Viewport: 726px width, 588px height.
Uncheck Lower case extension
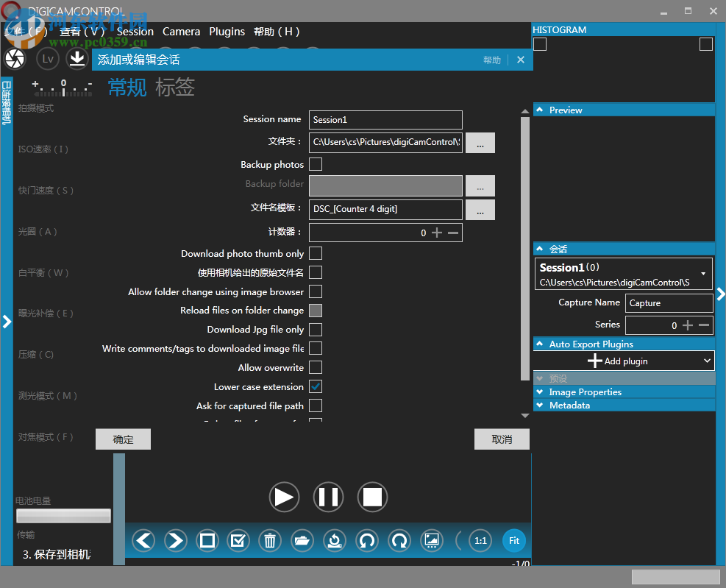(316, 386)
